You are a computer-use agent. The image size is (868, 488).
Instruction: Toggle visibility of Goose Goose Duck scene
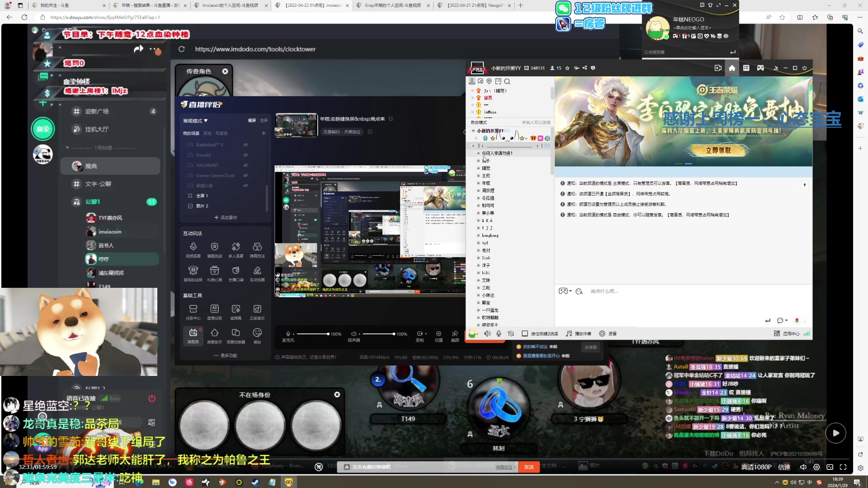pos(245,175)
